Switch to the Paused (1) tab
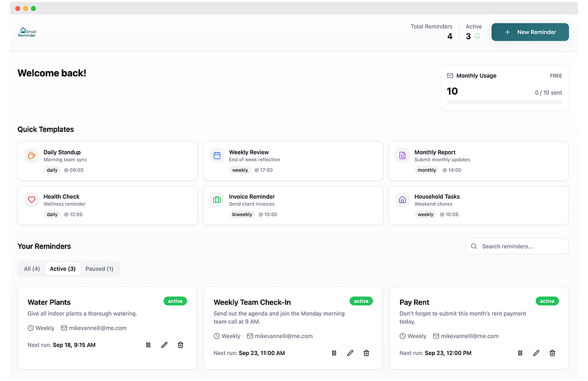This screenshot has height=381, width=588. pos(99,269)
